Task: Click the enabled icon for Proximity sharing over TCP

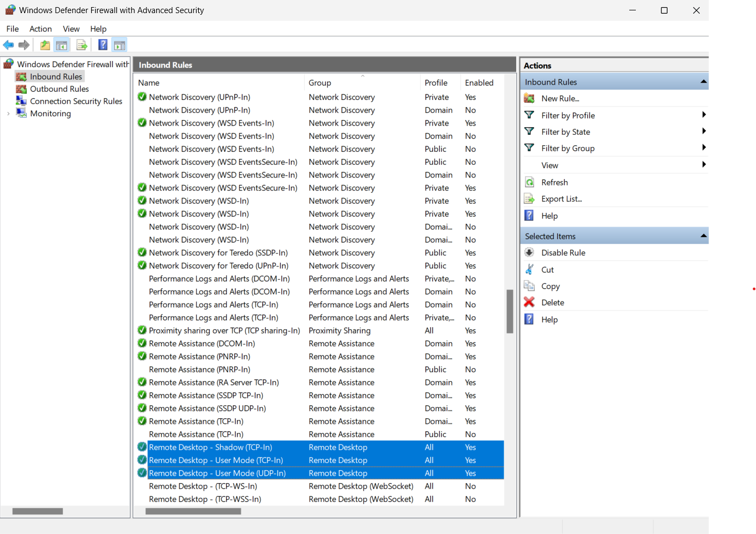Action: pyautogui.click(x=142, y=330)
